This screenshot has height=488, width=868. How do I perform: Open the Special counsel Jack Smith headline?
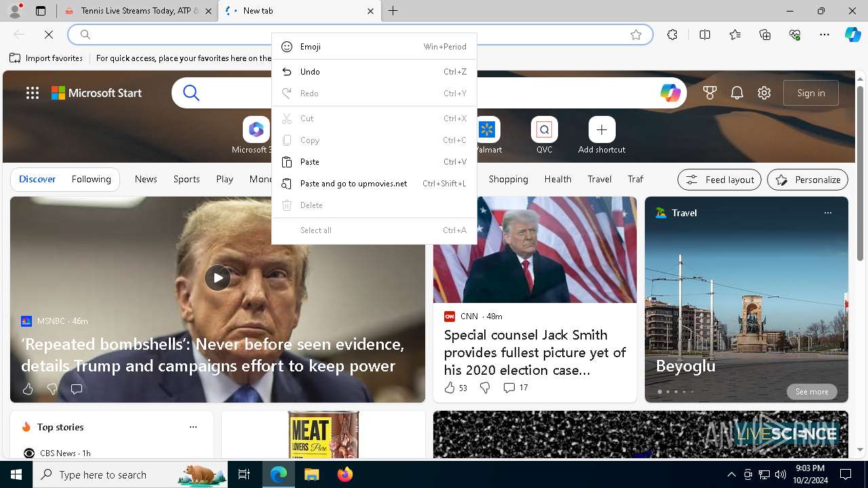click(535, 352)
